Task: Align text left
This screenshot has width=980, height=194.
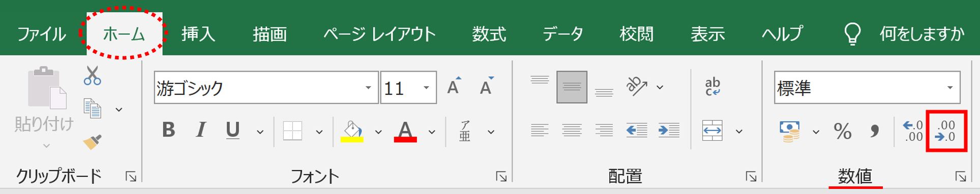Action: tap(540, 131)
